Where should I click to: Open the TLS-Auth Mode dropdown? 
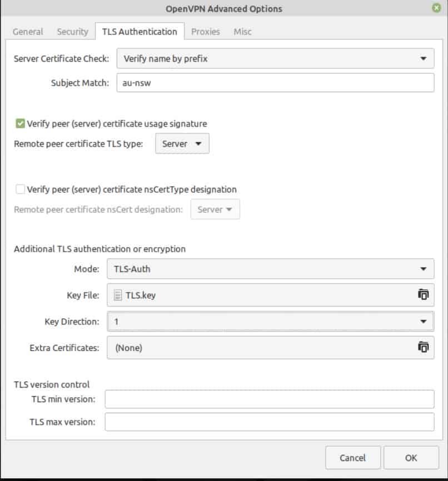click(x=271, y=269)
